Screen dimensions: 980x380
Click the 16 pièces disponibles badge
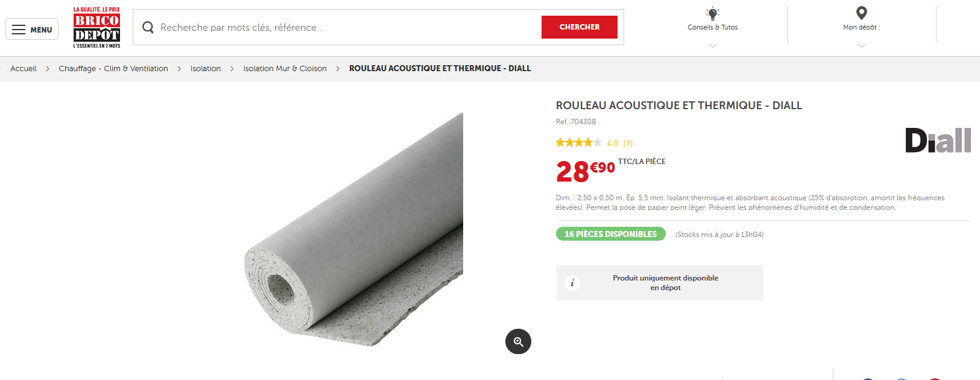(x=610, y=234)
